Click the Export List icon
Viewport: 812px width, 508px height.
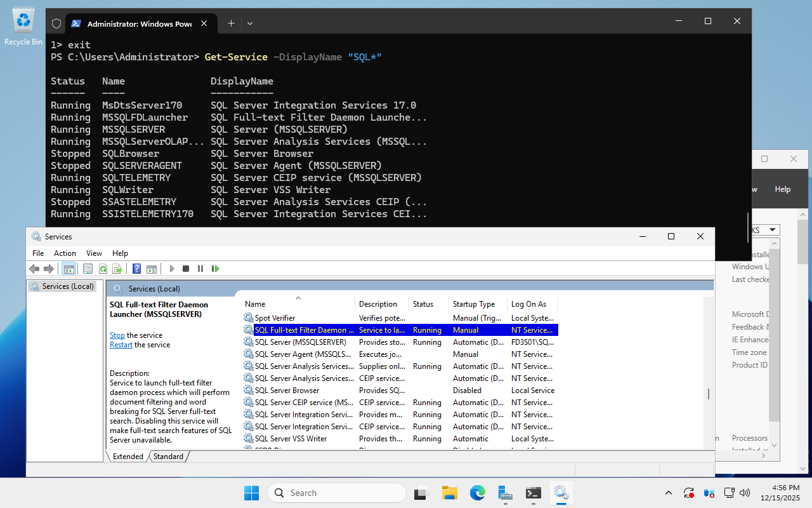117,268
